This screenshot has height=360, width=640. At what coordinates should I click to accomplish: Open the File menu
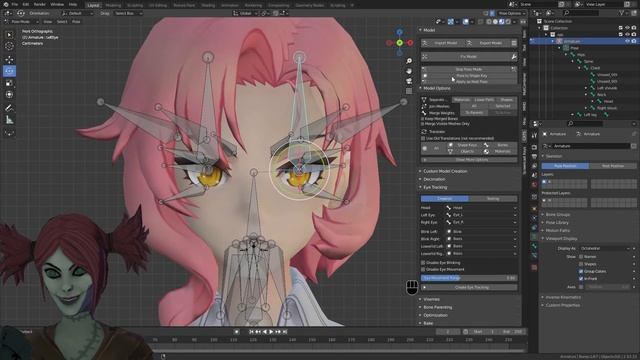15,4
